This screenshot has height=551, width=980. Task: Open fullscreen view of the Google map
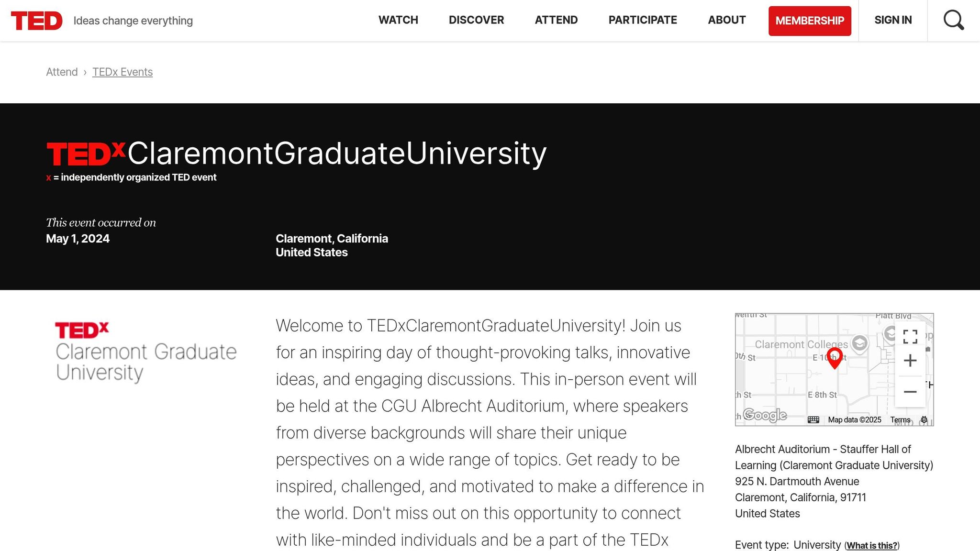(910, 336)
